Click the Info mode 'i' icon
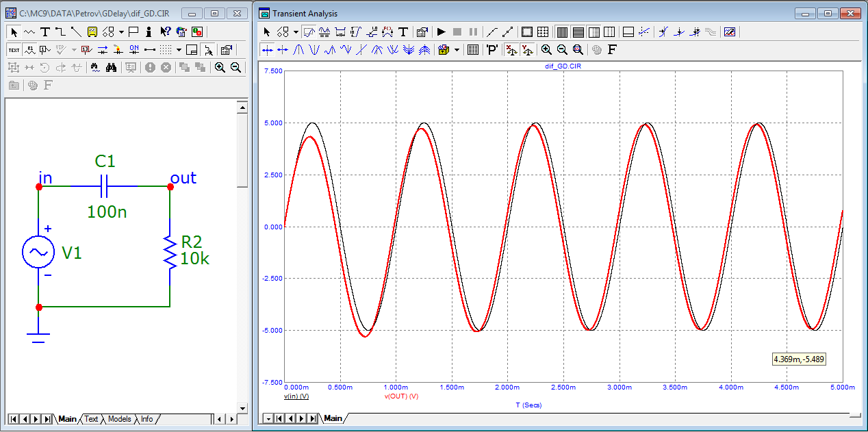The height and width of the screenshot is (432, 868). pyautogui.click(x=149, y=31)
